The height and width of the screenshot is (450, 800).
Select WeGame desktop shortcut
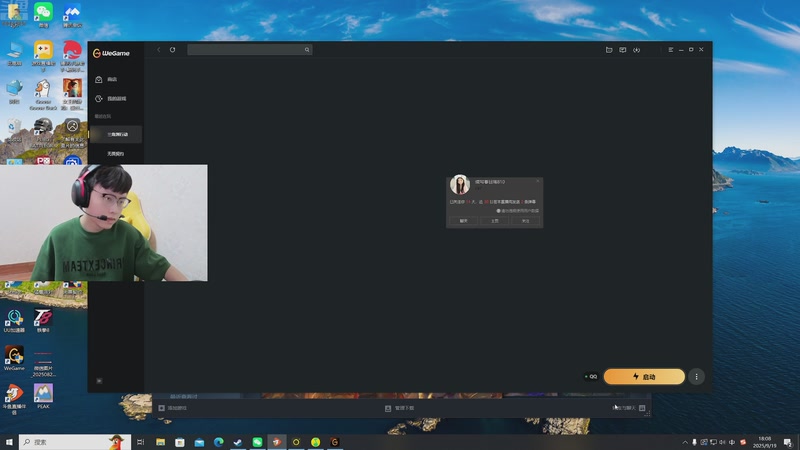(14, 358)
